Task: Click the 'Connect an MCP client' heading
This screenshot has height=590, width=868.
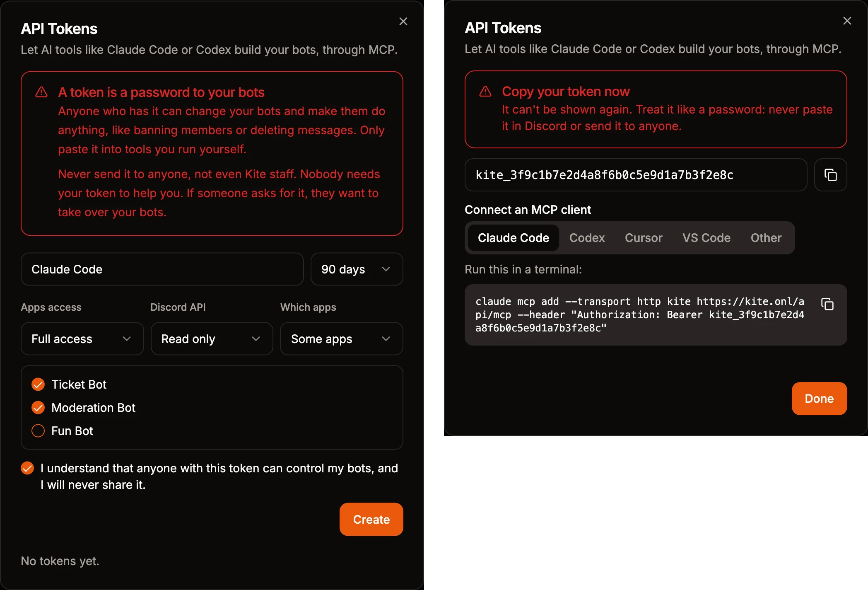Action: [528, 210]
